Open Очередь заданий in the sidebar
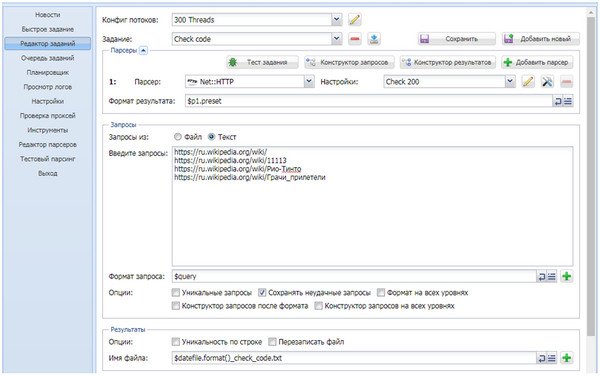 [x=47, y=58]
